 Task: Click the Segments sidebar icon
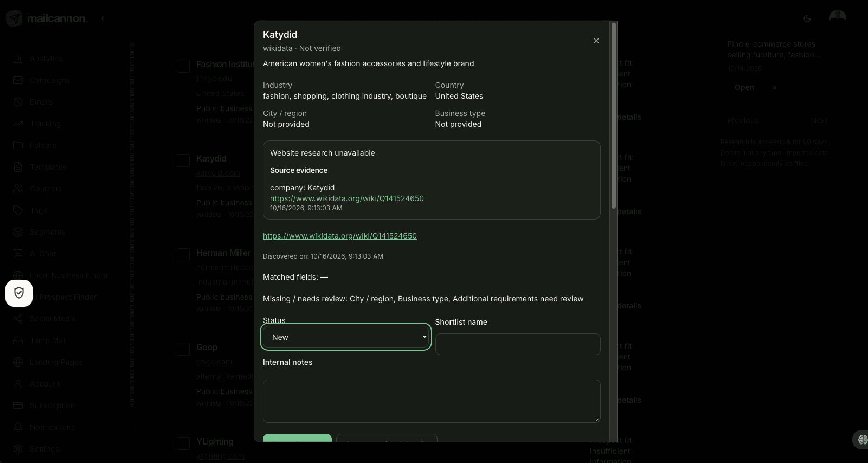tap(18, 232)
